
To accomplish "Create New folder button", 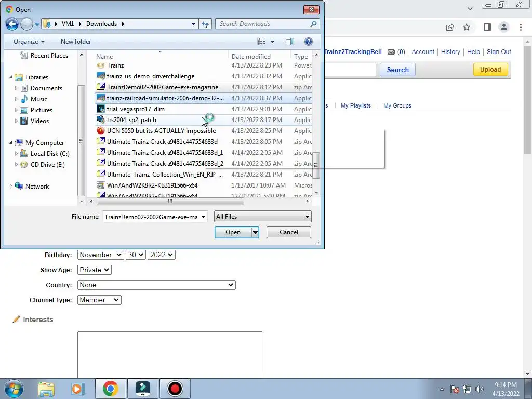I will (76, 42).
